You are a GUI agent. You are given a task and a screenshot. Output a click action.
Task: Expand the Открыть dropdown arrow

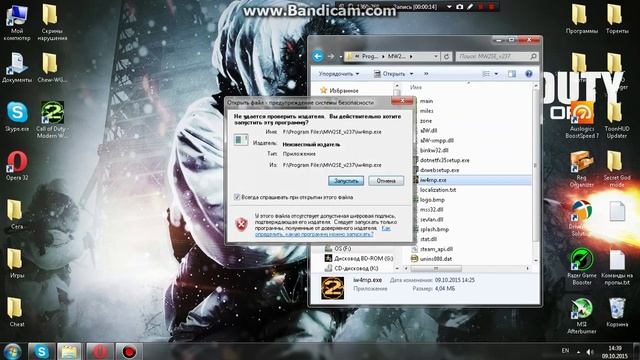[x=411, y=74]
